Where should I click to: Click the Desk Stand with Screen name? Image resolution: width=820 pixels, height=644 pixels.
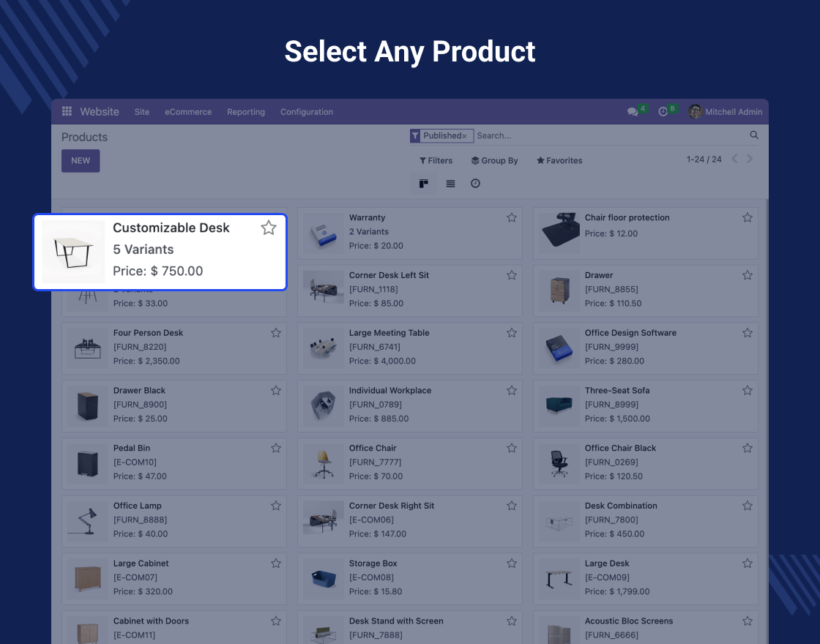click(x=396, y=621)
